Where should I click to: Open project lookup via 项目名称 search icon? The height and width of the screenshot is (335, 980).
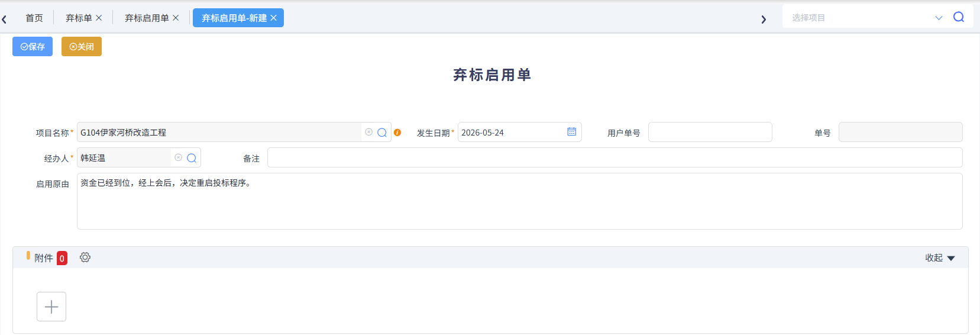pyautogui.click(x=382, y=133)
